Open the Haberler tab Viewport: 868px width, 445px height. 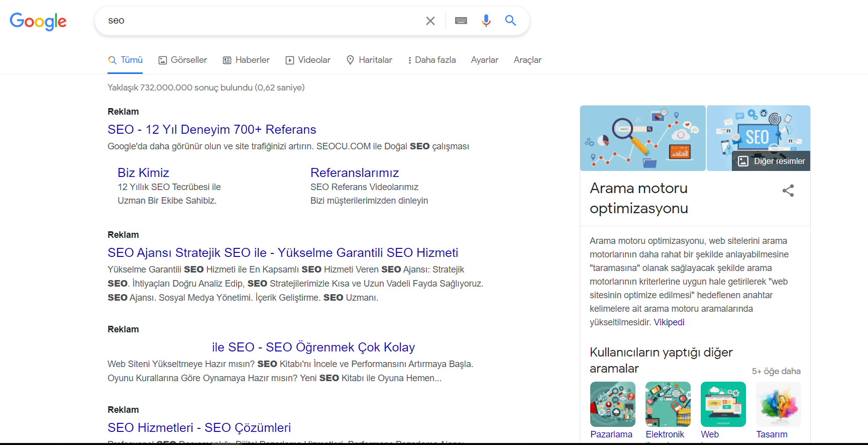(x=246, y=60)
